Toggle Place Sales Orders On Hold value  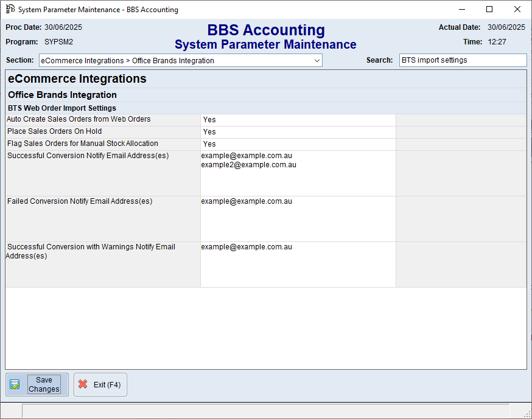click(298, 132)
